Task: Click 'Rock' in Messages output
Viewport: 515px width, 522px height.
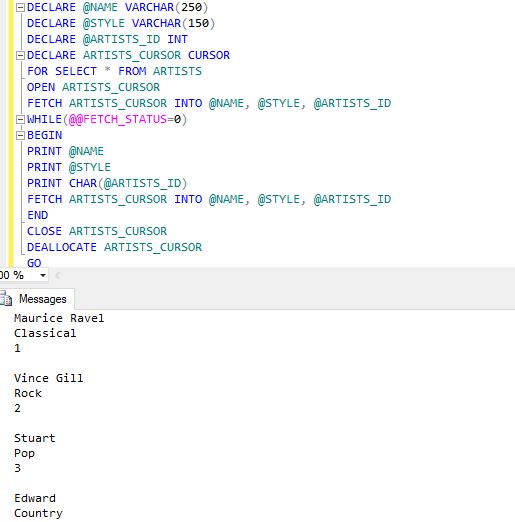Action: pyautogui.click(x=28, y=393)
